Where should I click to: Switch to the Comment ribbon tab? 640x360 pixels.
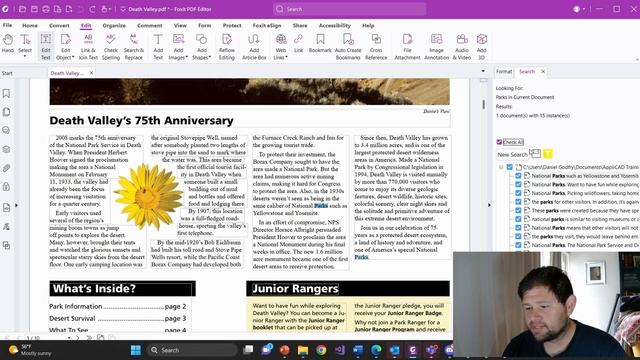pos(149,25)
